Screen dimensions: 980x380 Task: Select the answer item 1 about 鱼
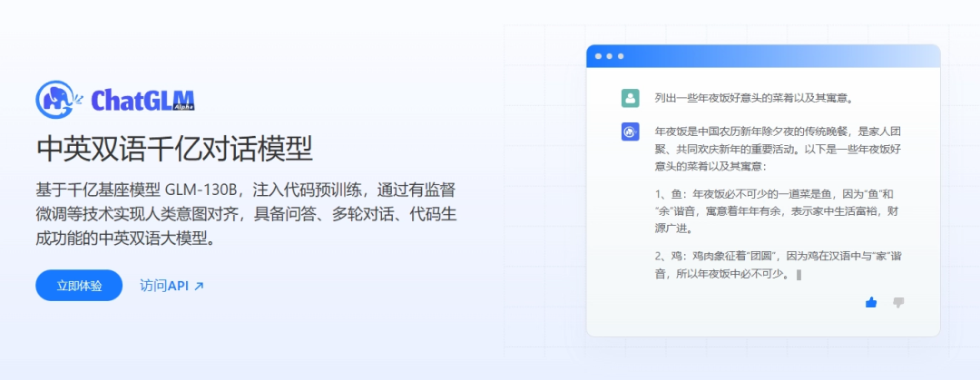(778, 211)
